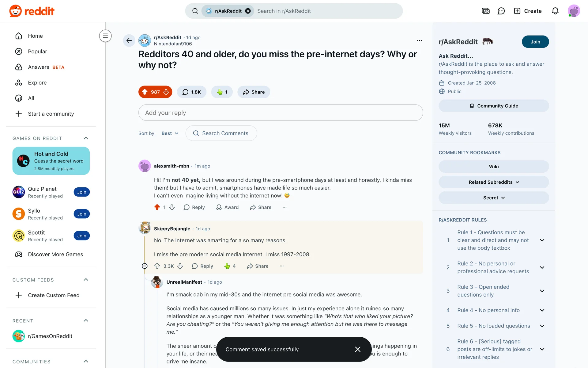
Task: Upvote SkippyBojangle's comment
Action: click(x=157, y=266)
